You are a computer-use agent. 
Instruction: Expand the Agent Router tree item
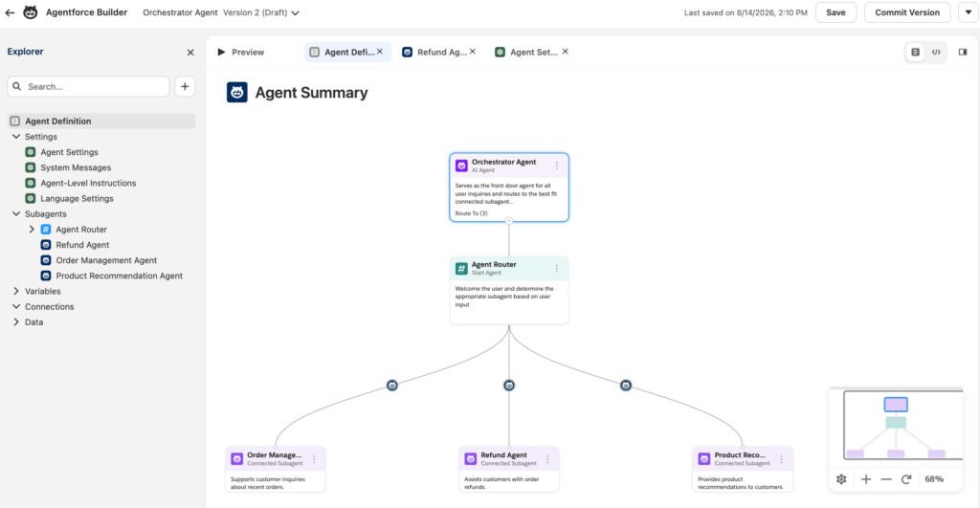(32, 230)
